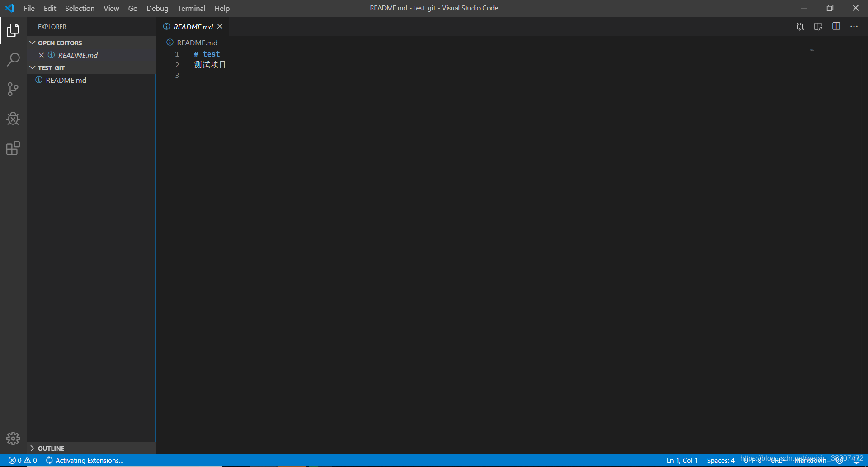Screen dimensions: 868x467
Task: Open the File menu
Action: (x=29, y=8)
